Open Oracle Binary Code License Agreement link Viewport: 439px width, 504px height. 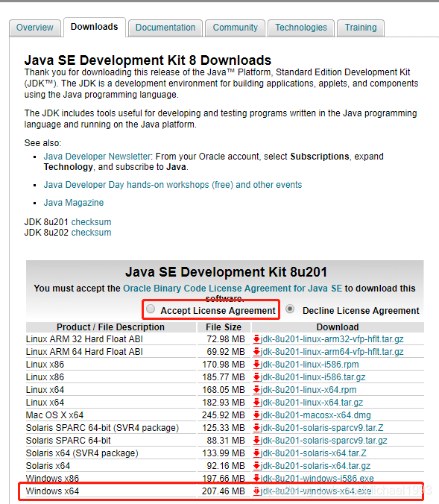click(233, 289)
